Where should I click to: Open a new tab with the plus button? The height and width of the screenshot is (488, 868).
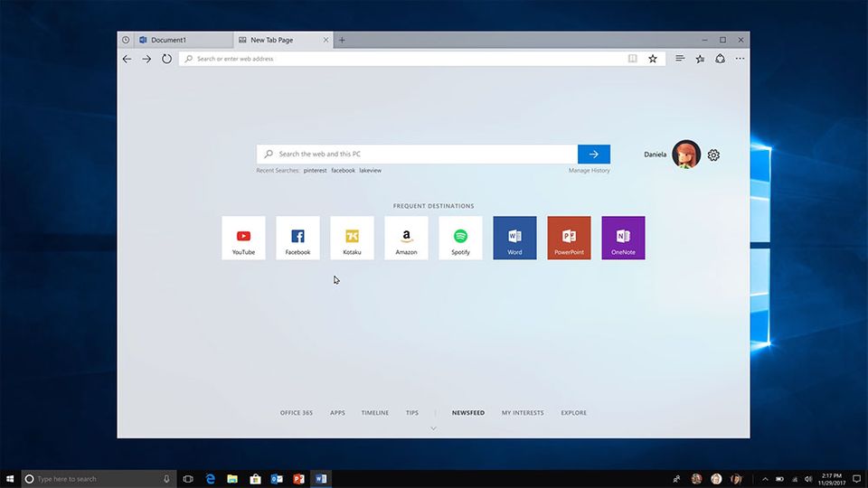coord(342,40)
